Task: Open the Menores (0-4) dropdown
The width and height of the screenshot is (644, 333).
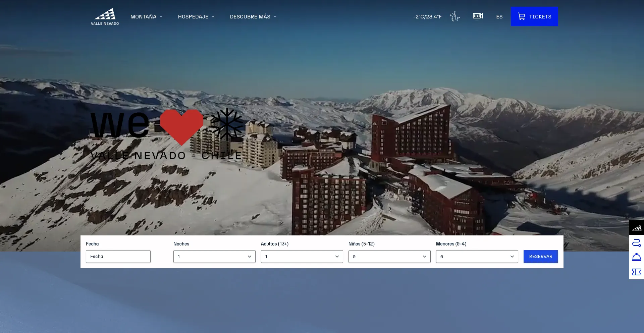Action: click(477, 257)
